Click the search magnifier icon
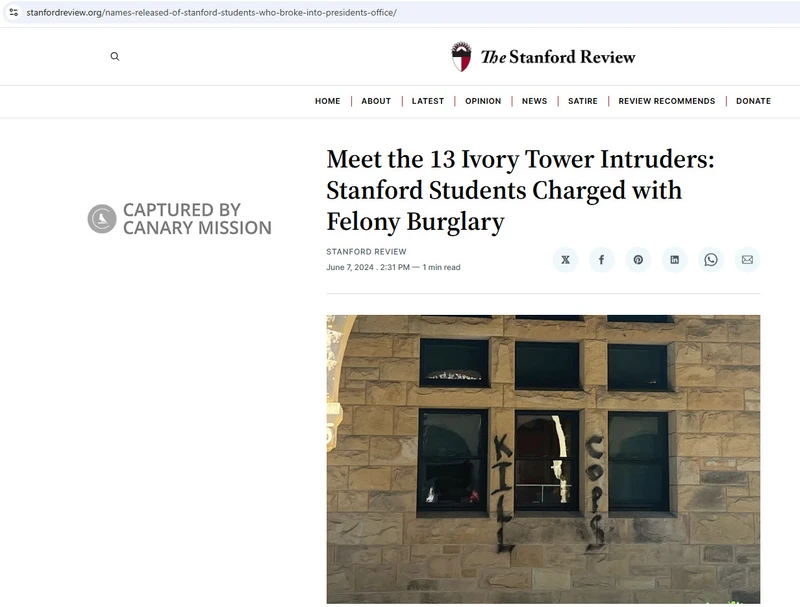Viewport: 800px width, 607px height. pyautogui.click(x=115, y=57)
